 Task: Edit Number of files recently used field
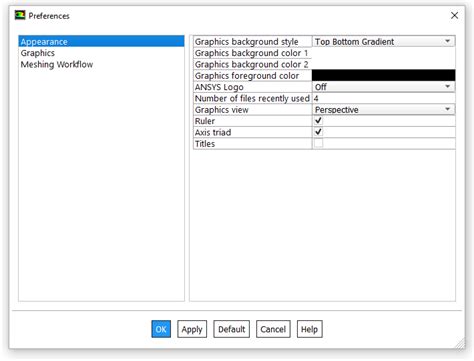click(383, 98)
